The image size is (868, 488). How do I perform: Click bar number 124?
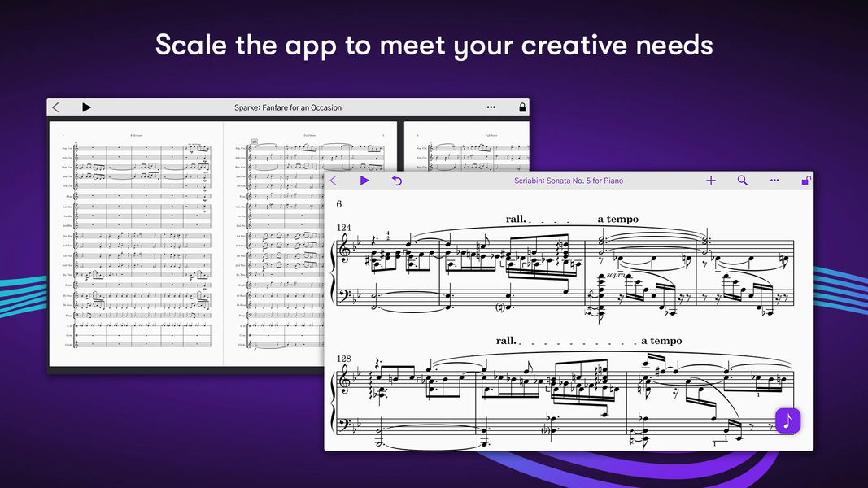344,228
